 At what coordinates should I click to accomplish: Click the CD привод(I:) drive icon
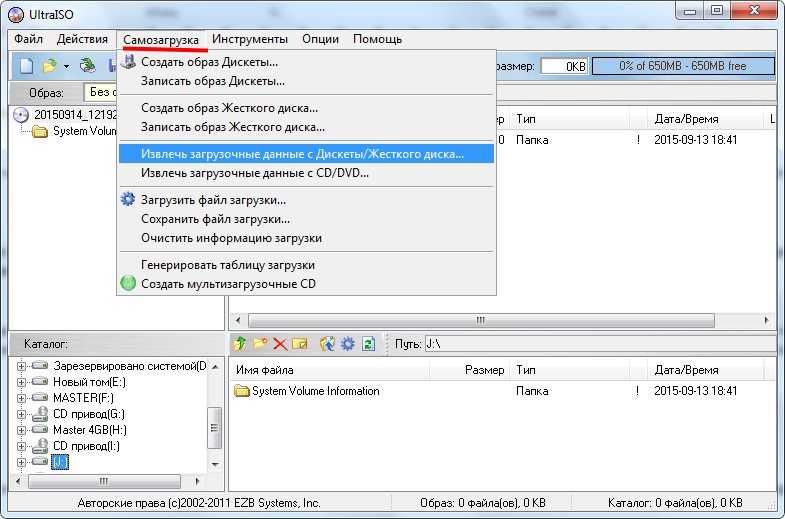pos(40,445)
